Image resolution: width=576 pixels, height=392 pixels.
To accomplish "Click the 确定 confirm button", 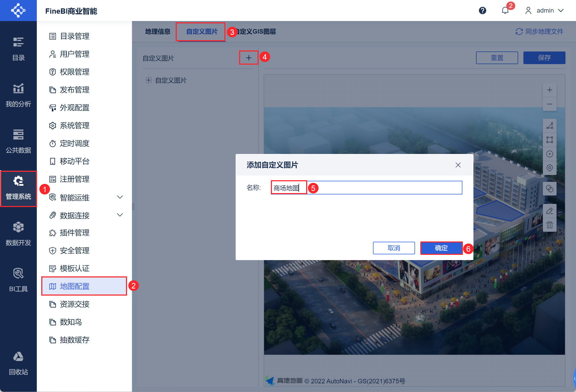I will (x=441, y=248).
